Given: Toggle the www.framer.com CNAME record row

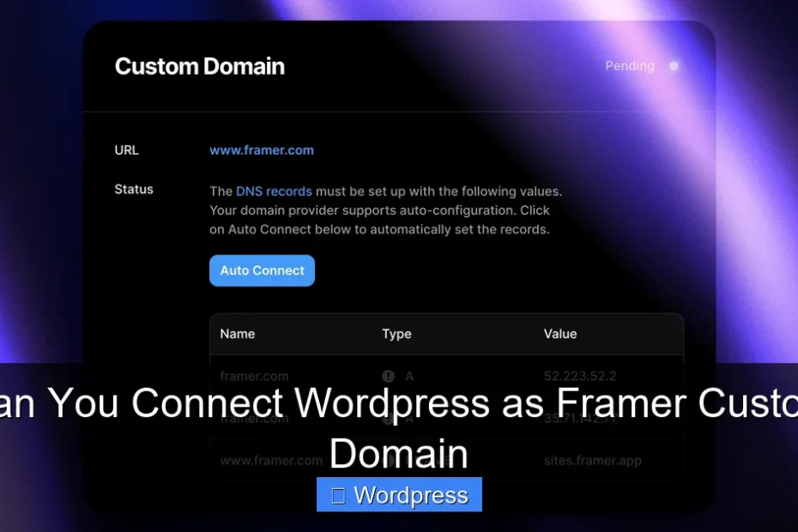Looking at the screenshot, I should click(x=446, y=460).
